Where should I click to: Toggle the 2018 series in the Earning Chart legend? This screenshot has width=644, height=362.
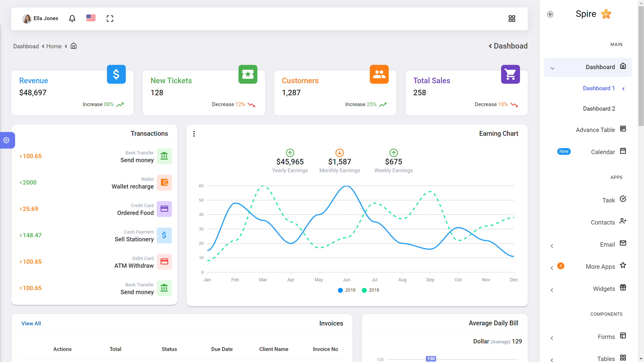pos(370,290)
